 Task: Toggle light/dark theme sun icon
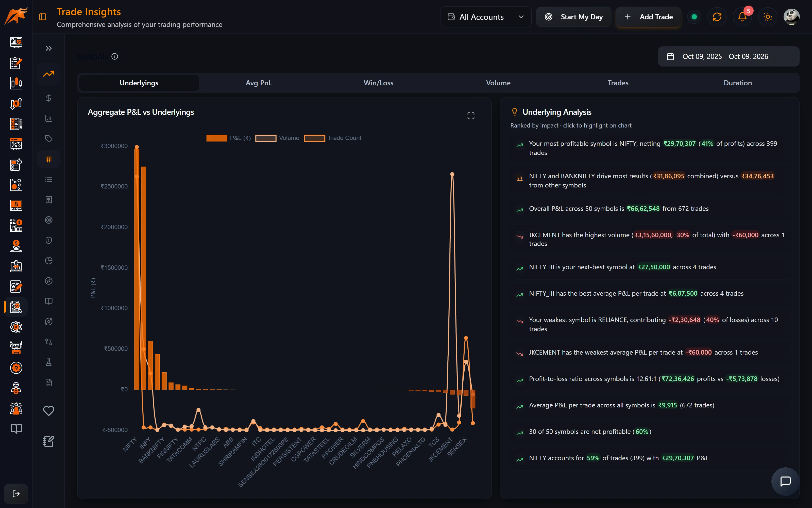tap(768, 17)
